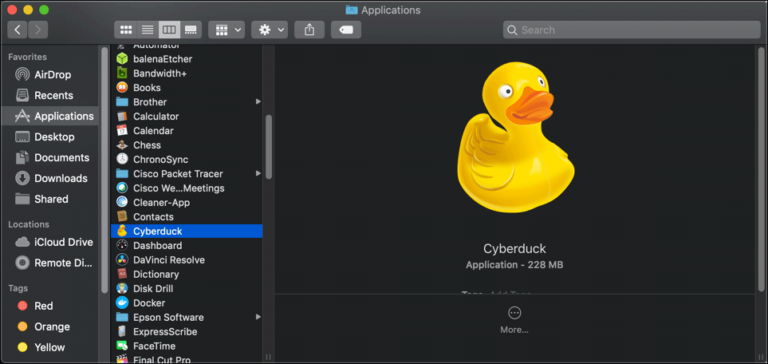This screenshot has height=364, width=768.
Task: Click the Docker app icon
Action: coord(122,303)
